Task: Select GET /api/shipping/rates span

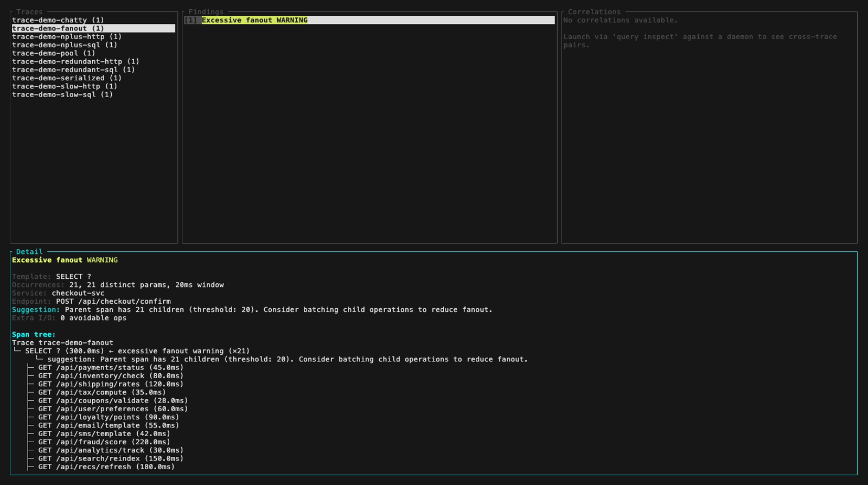Action: 111,384
